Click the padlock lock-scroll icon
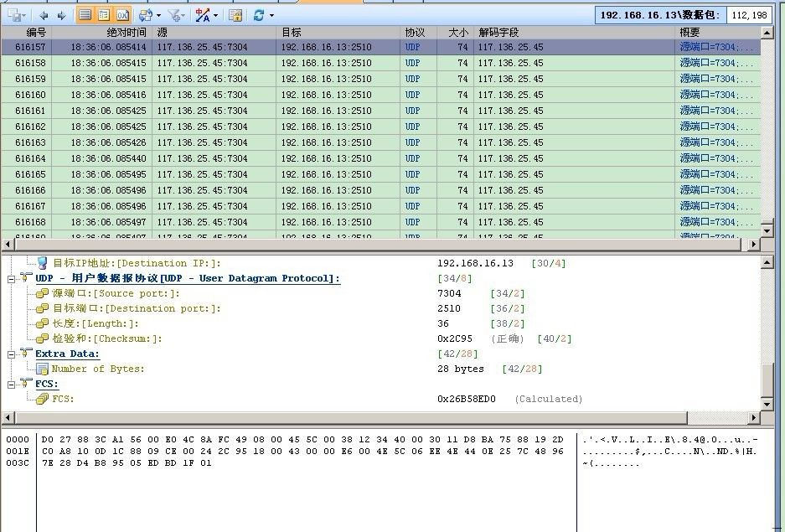 [x=235, y=15]
